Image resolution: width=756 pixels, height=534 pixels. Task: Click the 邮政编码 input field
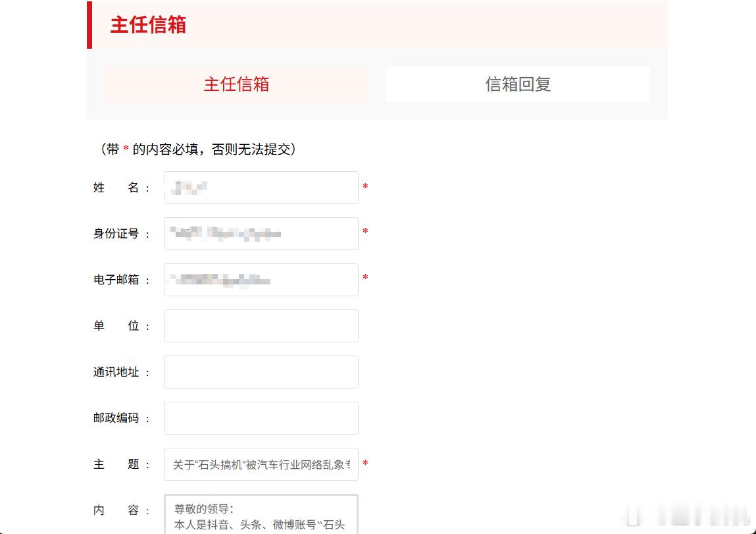click(261, 418)
